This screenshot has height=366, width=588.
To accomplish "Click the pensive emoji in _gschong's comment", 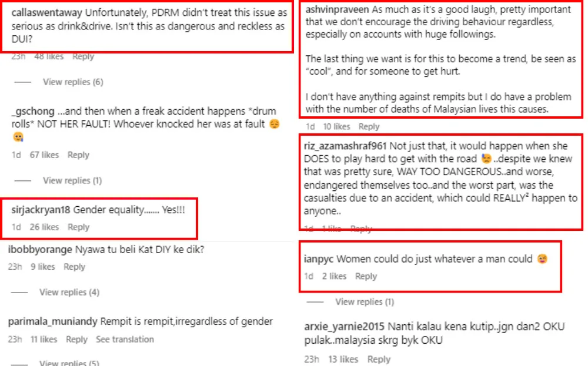I will (x=273, y=125).
